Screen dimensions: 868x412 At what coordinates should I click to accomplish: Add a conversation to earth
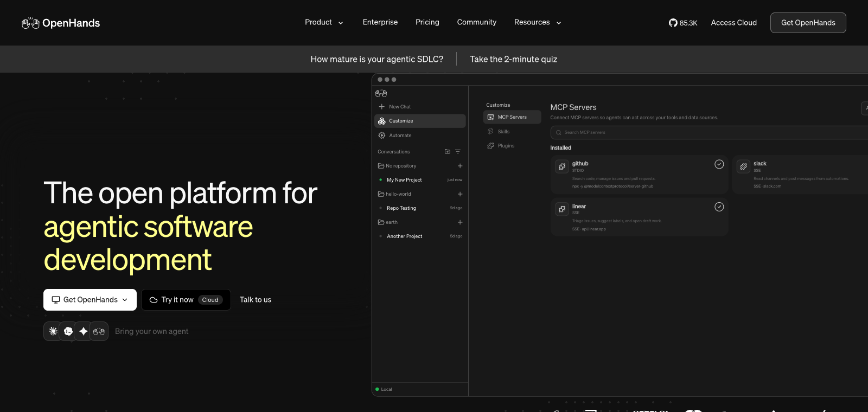[x=460, y=222]
